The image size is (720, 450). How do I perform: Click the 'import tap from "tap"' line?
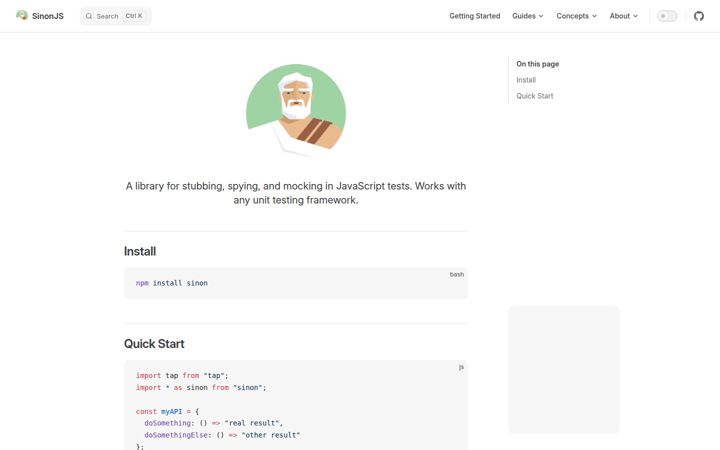tap(182, 375)
